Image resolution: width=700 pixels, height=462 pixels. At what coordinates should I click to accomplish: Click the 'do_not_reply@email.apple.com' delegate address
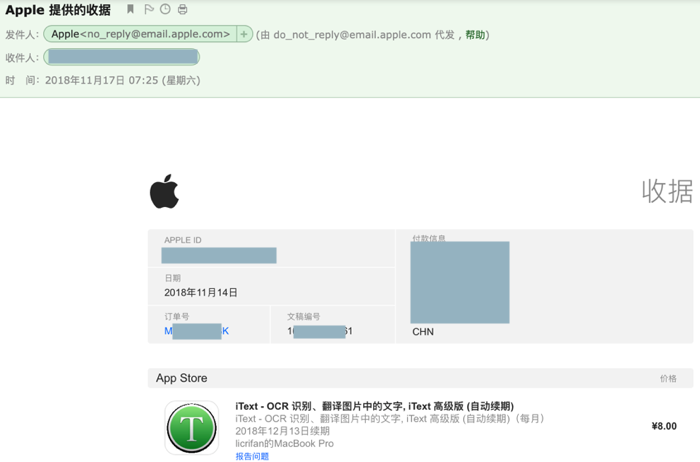(352, 35)
